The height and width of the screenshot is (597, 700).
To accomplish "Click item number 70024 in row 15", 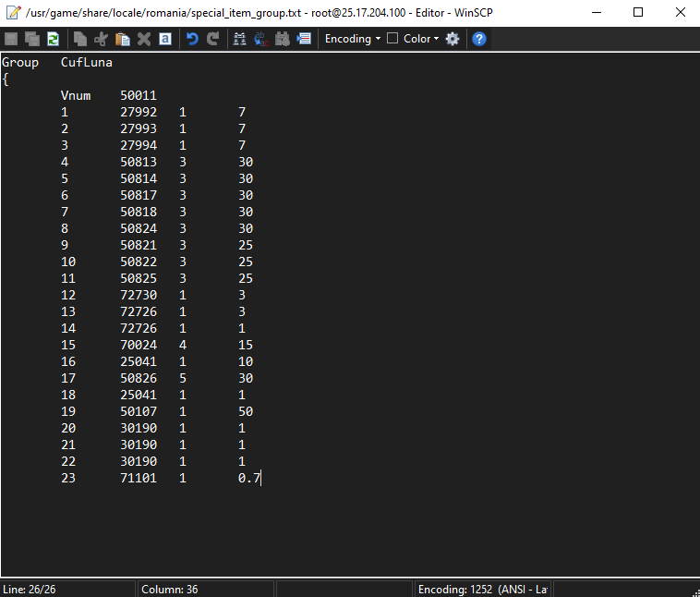I will [x=139, y=345].
